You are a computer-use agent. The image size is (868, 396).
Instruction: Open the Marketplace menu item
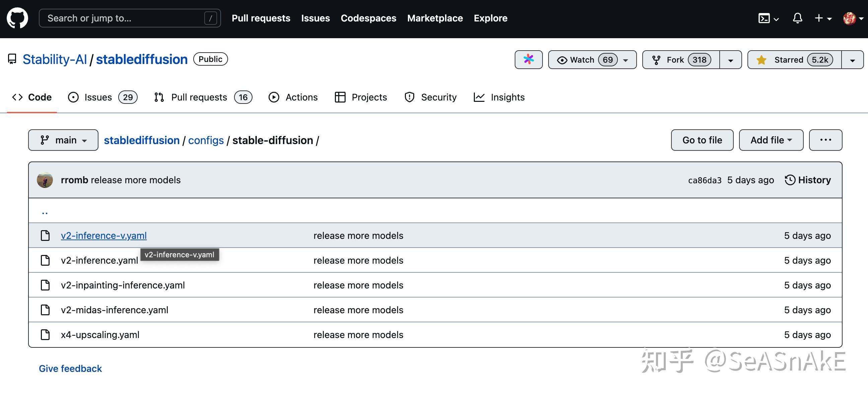click(x=435, y=18)
